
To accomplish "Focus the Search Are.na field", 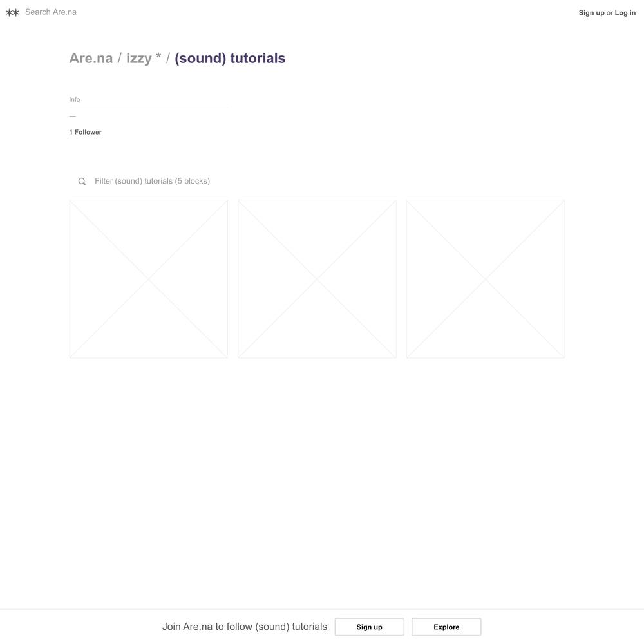I will 51,12.
